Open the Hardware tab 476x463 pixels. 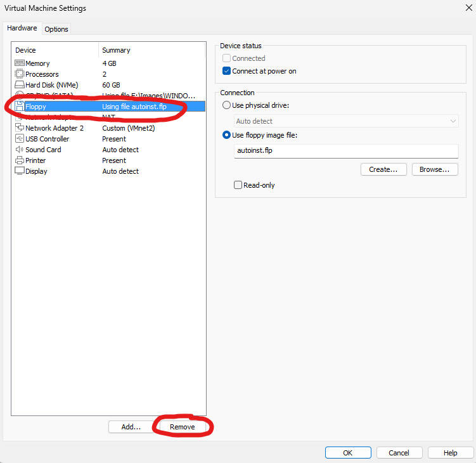click(x=22, y=29)
